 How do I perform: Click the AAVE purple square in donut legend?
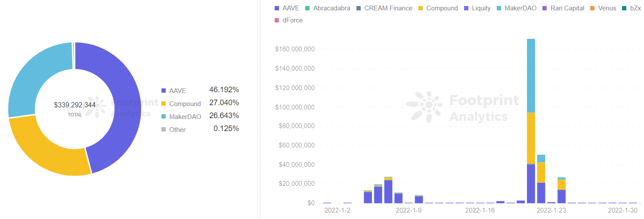163,91
